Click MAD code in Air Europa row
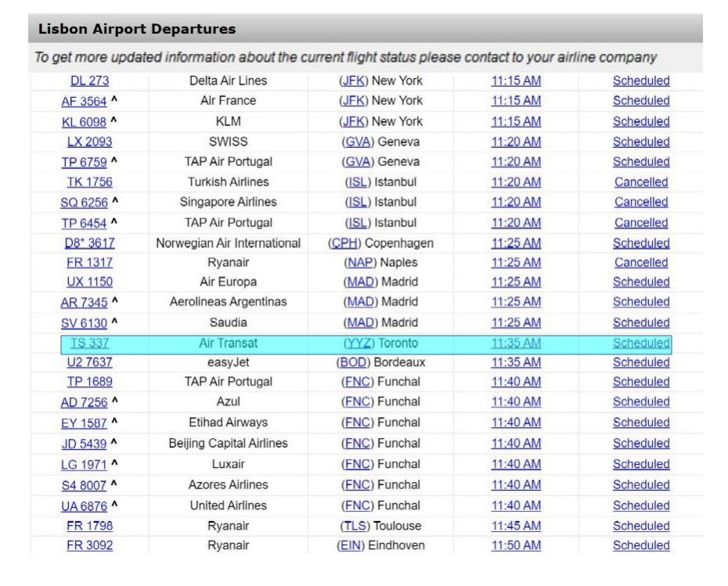The height and width of the screenshot is (586, 728). pos(361,282)
